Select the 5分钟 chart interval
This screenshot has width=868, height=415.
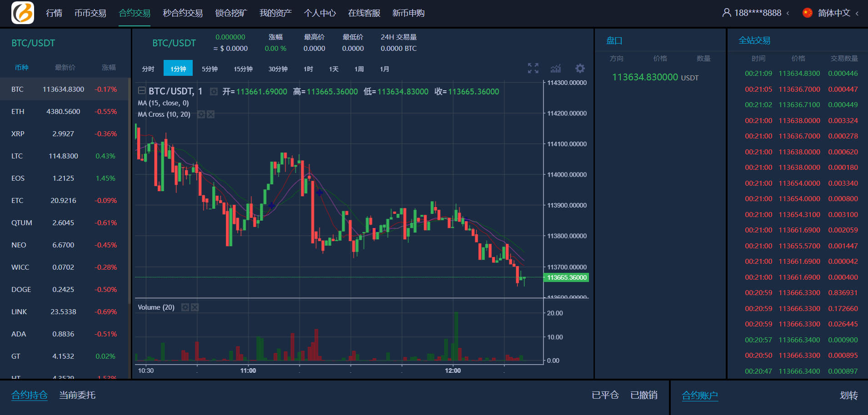210,69
